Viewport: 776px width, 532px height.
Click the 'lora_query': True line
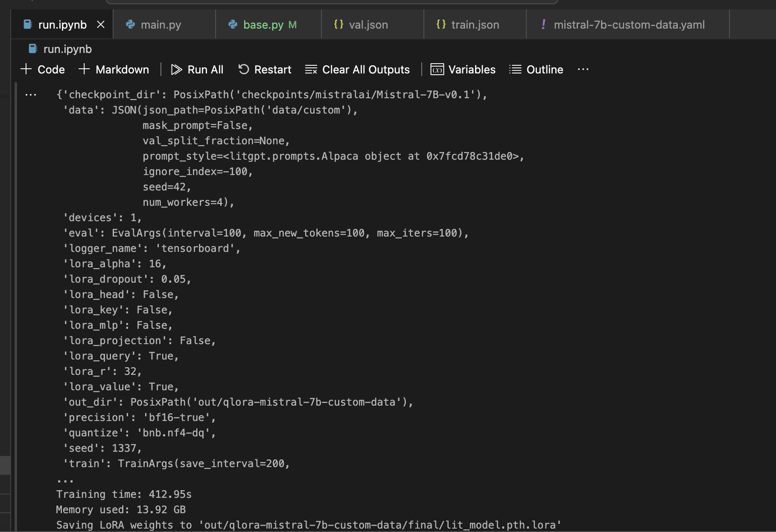tap(121, 356)
